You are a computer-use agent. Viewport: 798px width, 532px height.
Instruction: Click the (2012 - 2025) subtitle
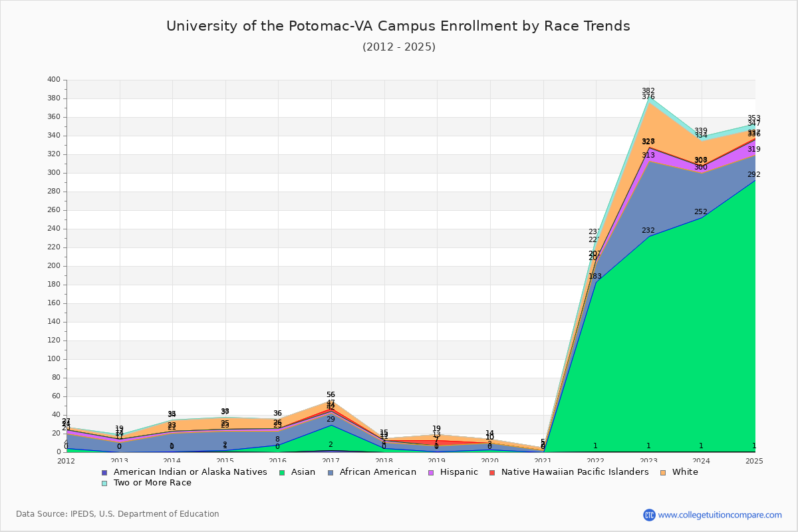pos(399,47)
